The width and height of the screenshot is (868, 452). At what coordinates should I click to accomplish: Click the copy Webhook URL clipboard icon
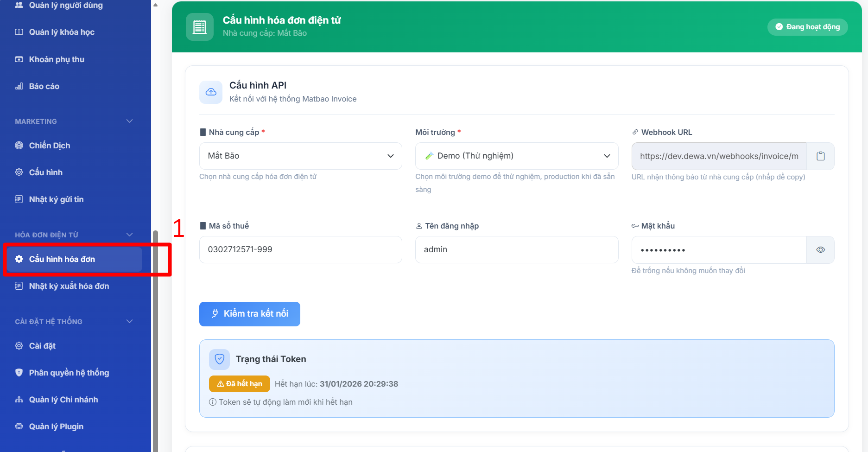[820, 156]
